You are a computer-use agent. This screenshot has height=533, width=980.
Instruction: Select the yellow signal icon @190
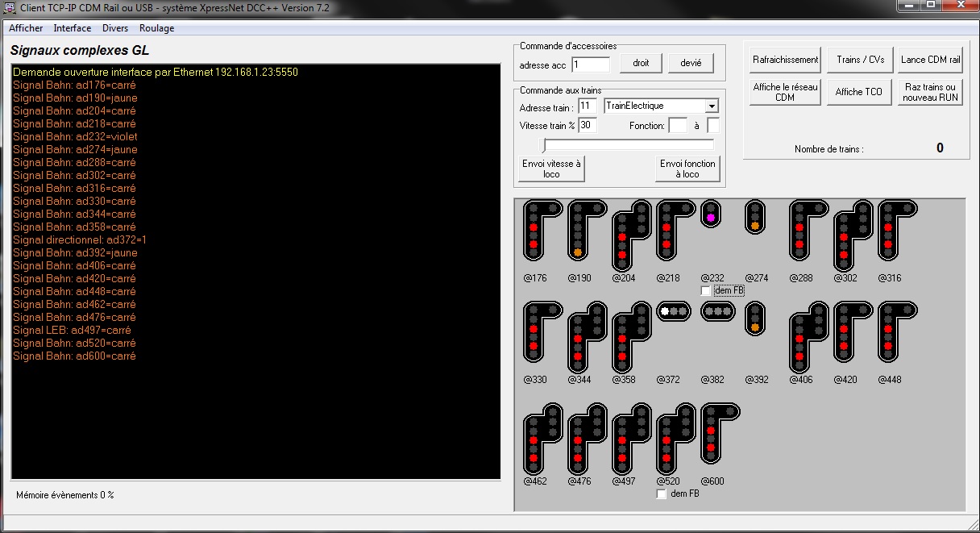585,231
